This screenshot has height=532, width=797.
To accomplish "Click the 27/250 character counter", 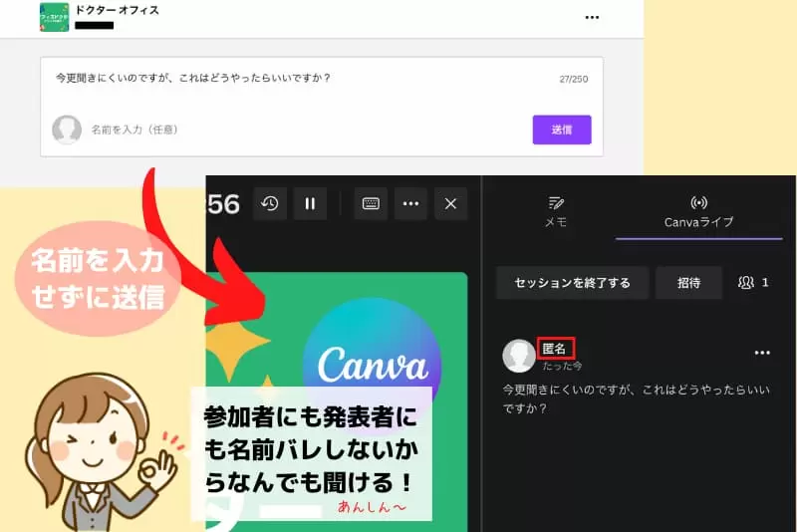I will (x=574, y=80).
